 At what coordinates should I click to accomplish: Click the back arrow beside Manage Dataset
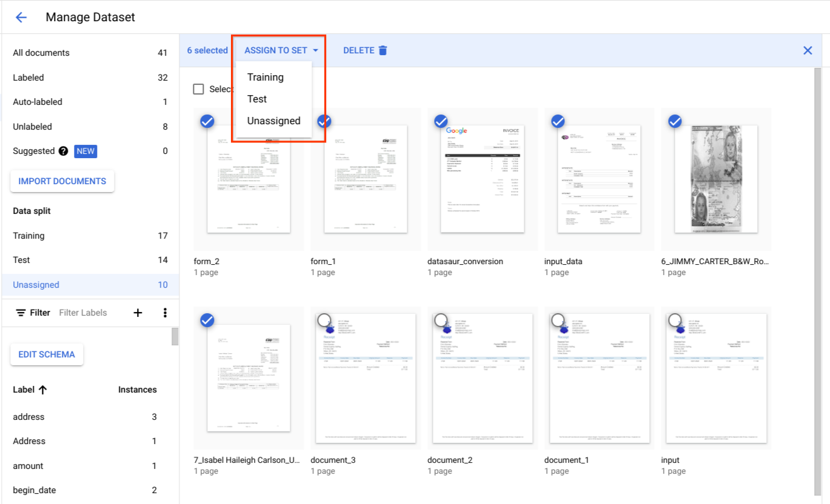(x=21, y=17)
